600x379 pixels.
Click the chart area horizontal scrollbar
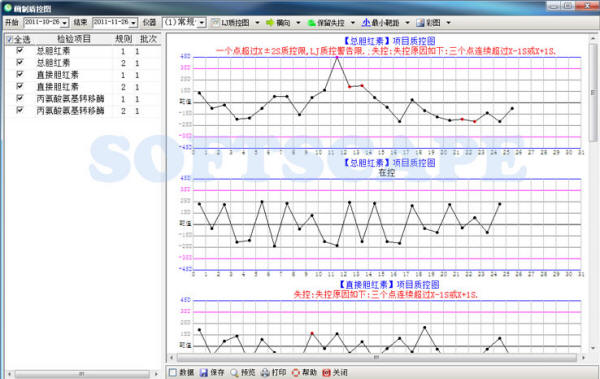377,358
